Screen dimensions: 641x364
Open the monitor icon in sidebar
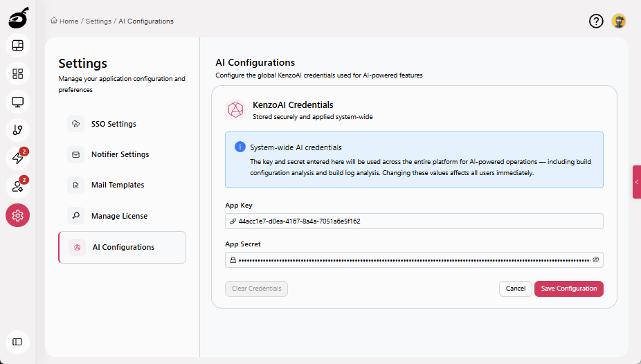[17, 102]
